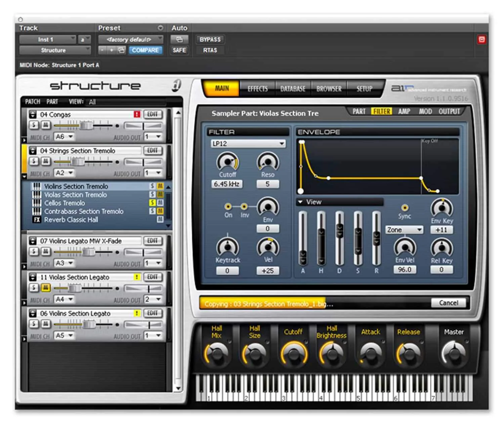Click EDIT on the 04 Congas patch
The width and height of the screenshot is (504, 425).
[x=153, y=114]
